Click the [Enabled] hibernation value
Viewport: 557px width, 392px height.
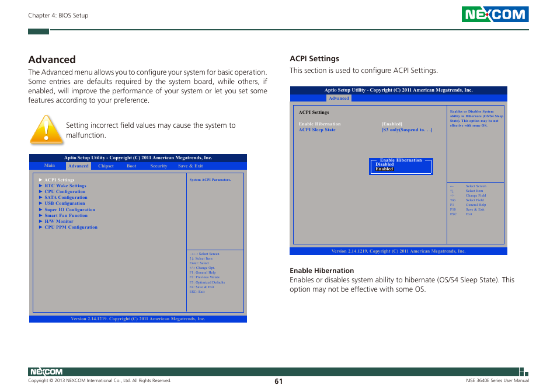tap(392, 124)
